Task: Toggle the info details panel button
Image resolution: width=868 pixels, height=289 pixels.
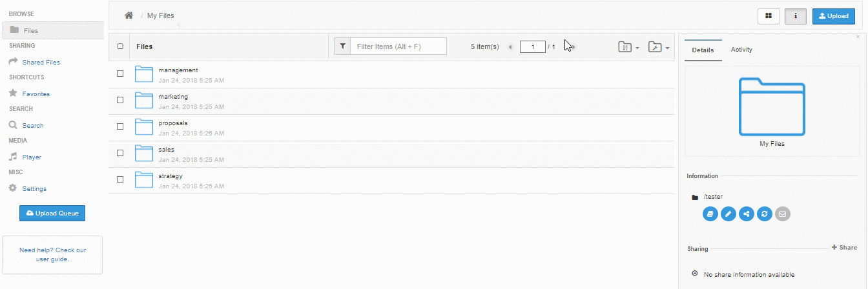Action: coord(796,16)
